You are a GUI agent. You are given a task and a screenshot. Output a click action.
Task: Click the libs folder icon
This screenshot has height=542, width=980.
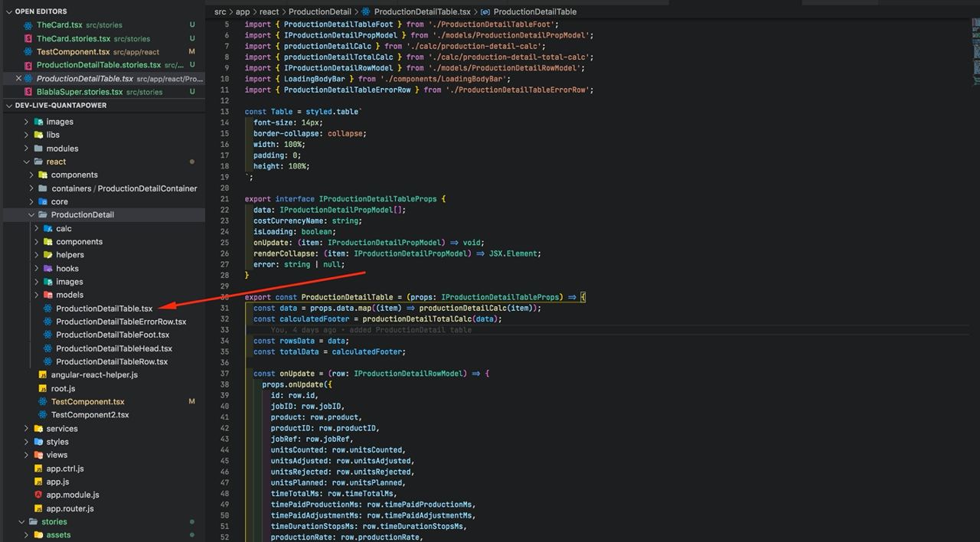(38, 135)
